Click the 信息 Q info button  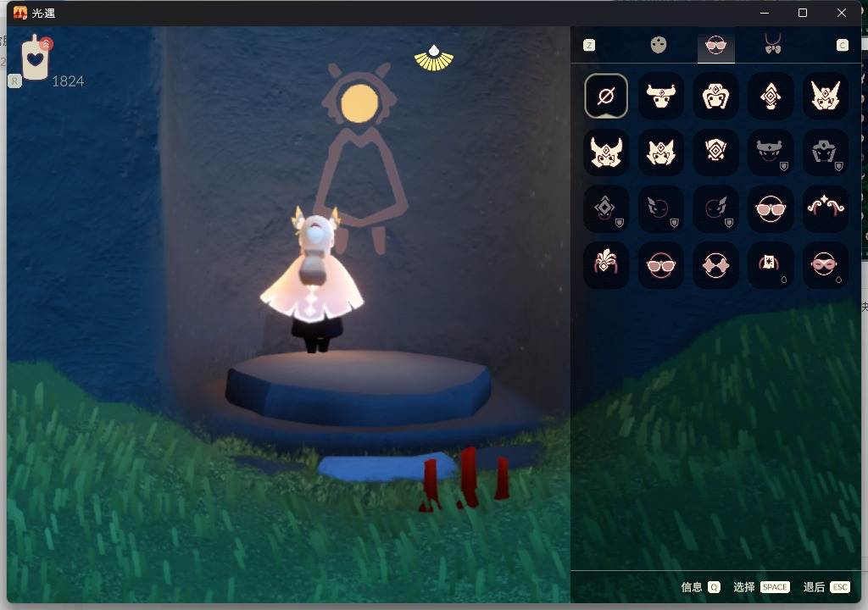click(700, 587)
